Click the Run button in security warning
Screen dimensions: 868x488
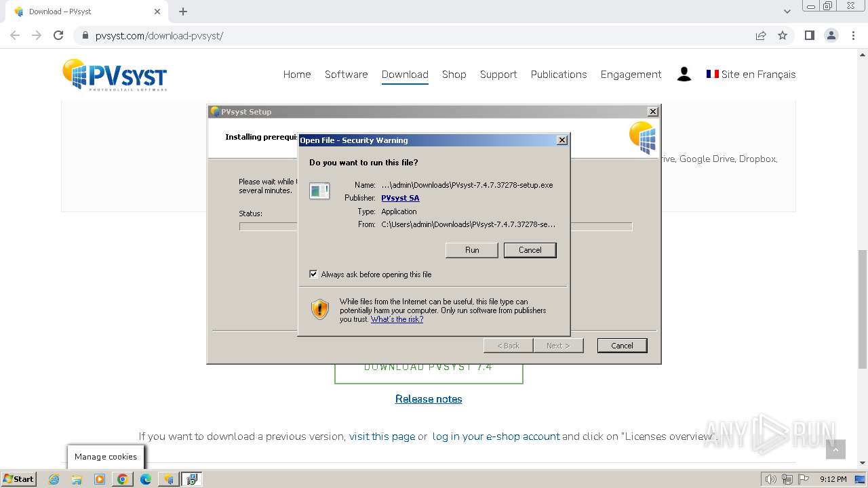click(x=472, y=250)
